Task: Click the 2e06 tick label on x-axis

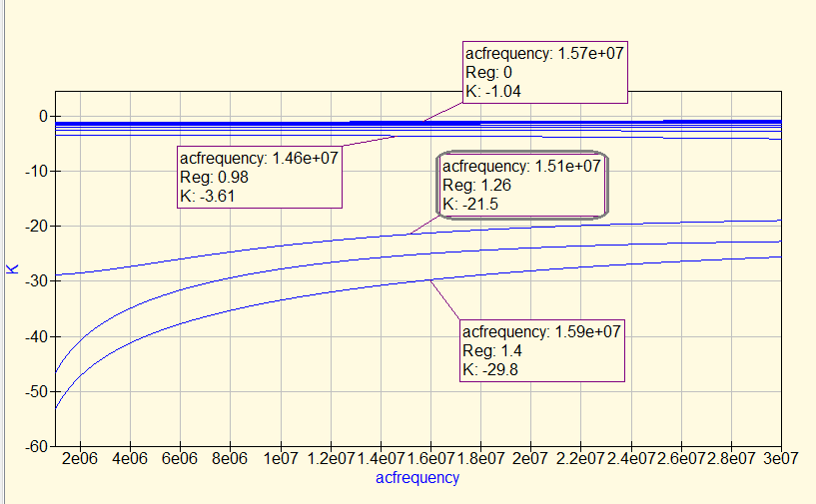Action: pyautogui.click(x=80, y=458)
